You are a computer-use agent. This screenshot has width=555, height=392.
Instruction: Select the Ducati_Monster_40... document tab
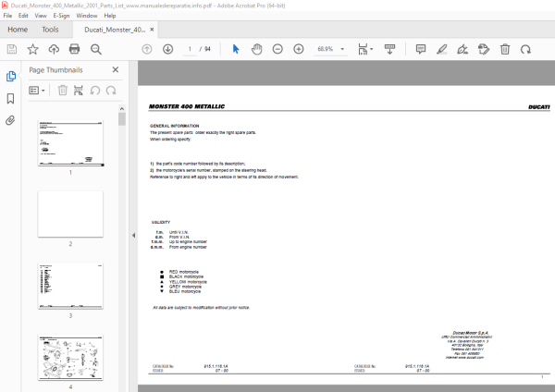click(115, 30)
